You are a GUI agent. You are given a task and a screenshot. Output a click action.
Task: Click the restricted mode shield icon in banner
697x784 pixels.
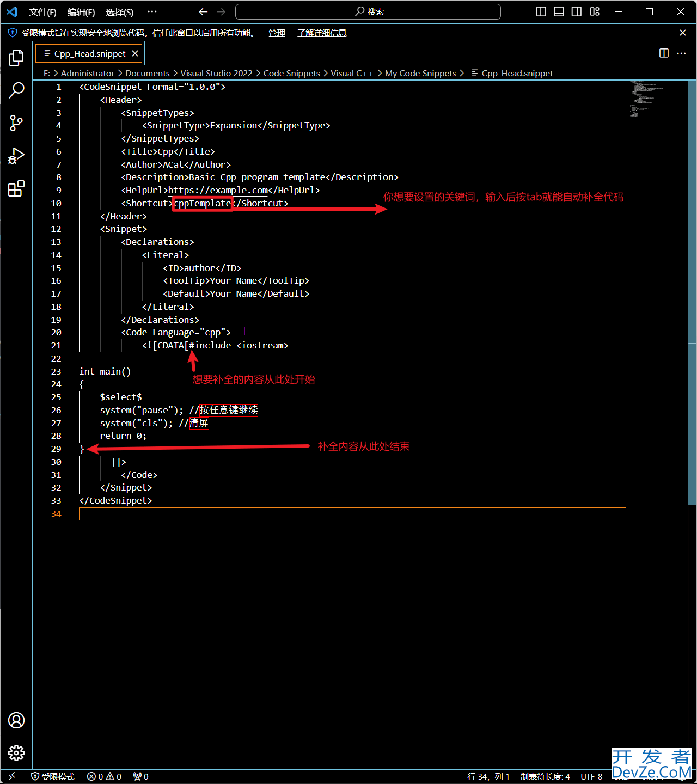point(13,33)
